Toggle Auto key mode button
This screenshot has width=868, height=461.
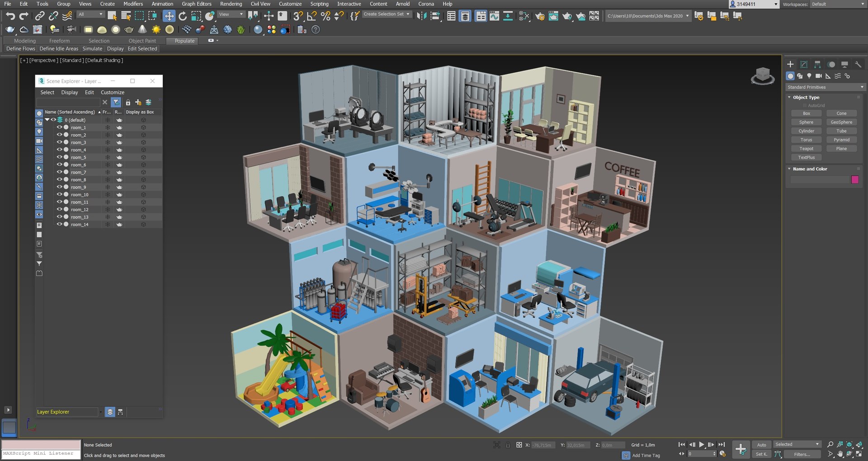(762, 445)
